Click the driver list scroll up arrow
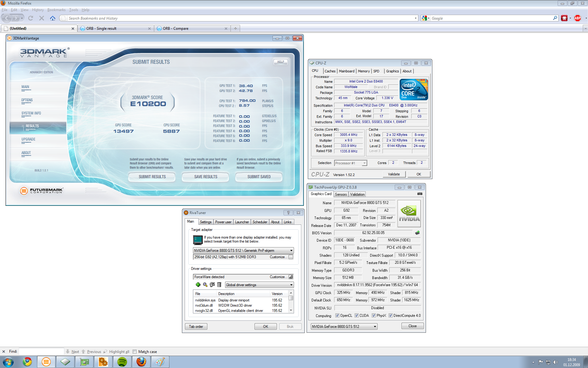The height and width of the screenshot is (368, 588). [291, 293]
